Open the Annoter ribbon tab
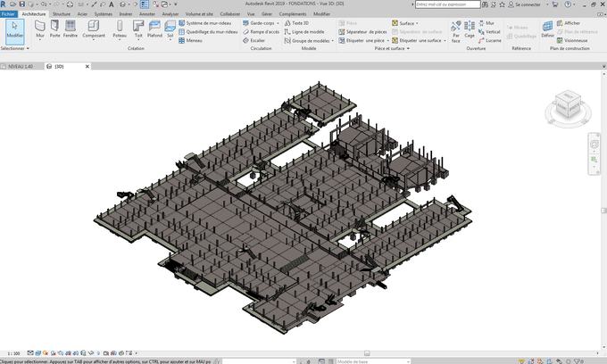 point(147,14)
